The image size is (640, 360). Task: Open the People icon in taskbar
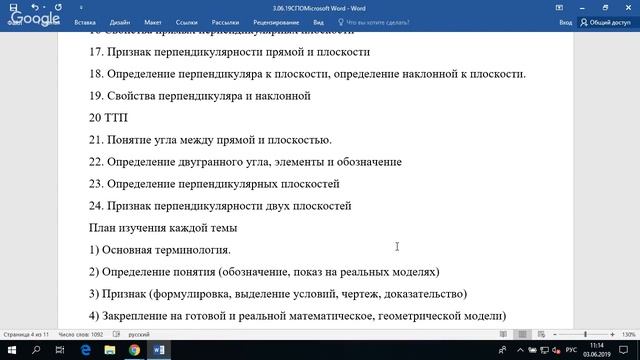503,350
